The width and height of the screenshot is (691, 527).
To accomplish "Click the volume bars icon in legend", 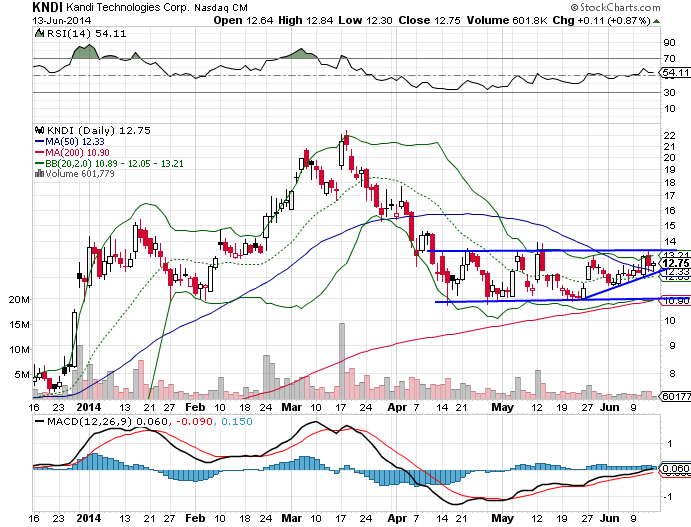I will tap(39, 174).
